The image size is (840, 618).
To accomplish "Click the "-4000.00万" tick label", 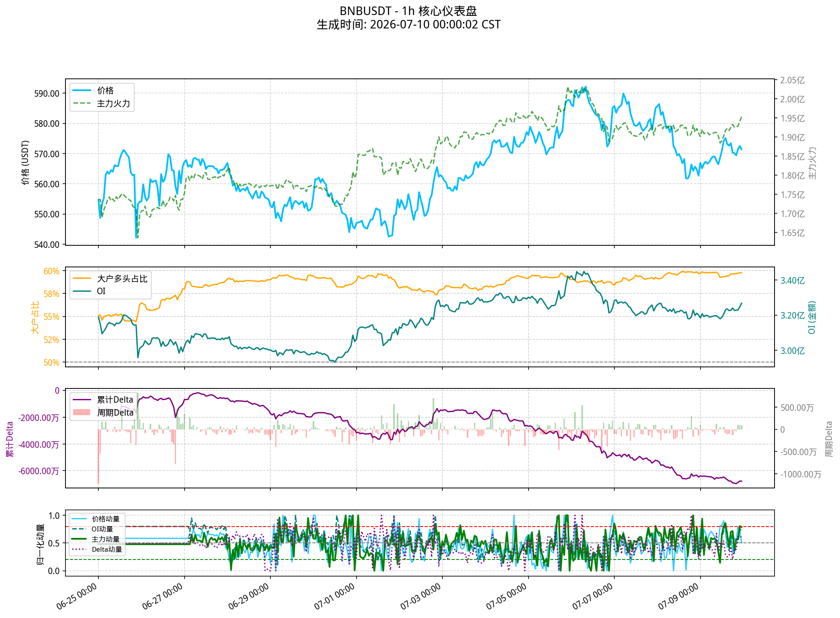I will coord(39,445).
